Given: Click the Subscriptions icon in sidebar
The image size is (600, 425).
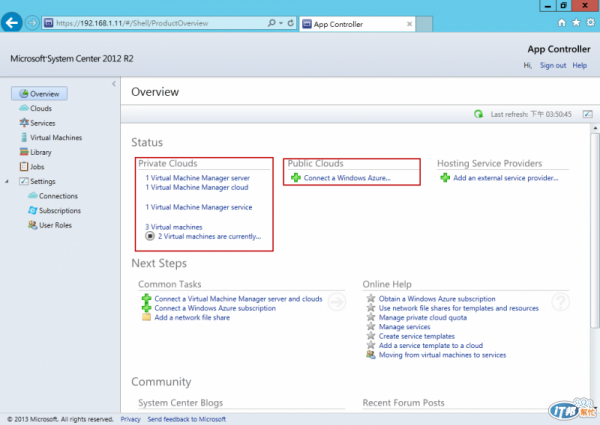Looking at the screenshot, I should [33, 210].
